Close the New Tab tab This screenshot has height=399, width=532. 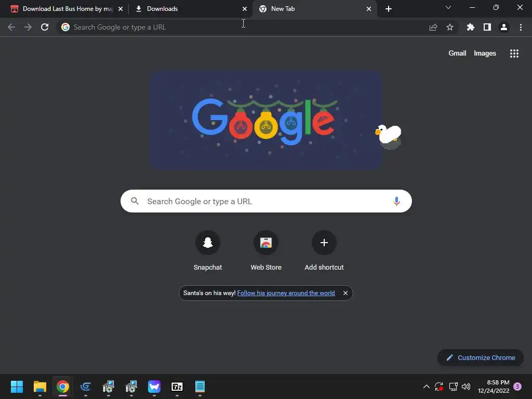pos(369,9)
